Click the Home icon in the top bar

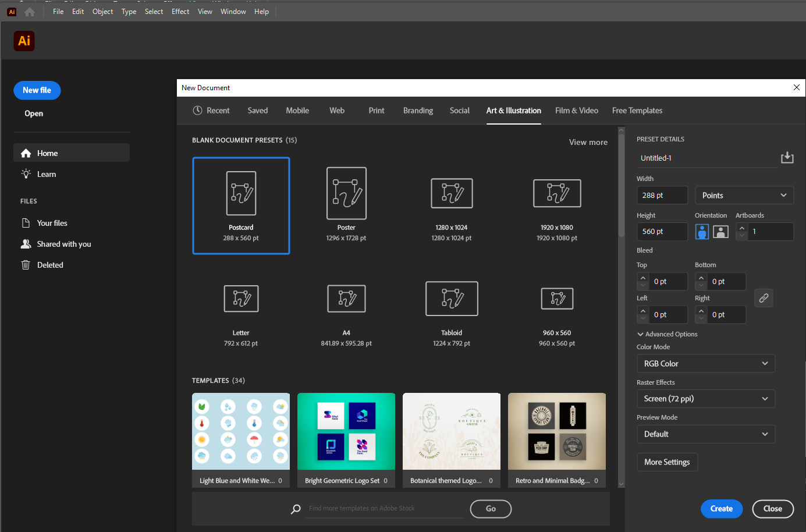click(x=30, y=12)
